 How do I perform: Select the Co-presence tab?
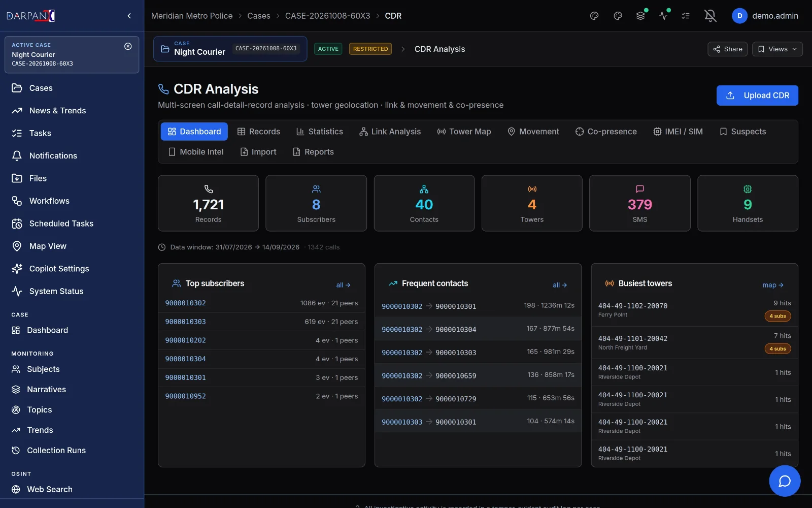point(606,132)
